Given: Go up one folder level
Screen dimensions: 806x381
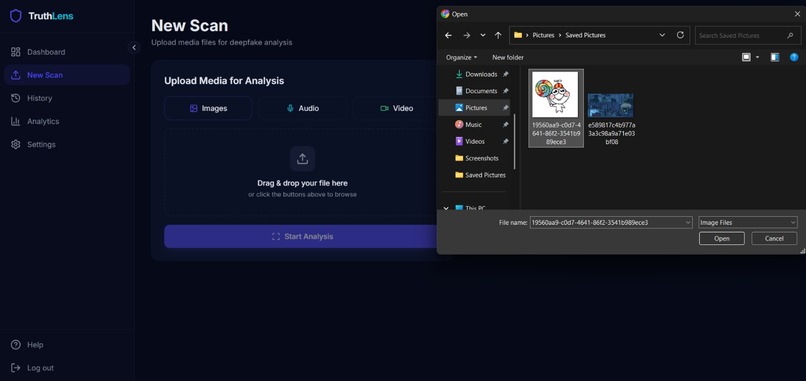Looking at the screenshot, I should pyautogui.click(x=498, y=35).
